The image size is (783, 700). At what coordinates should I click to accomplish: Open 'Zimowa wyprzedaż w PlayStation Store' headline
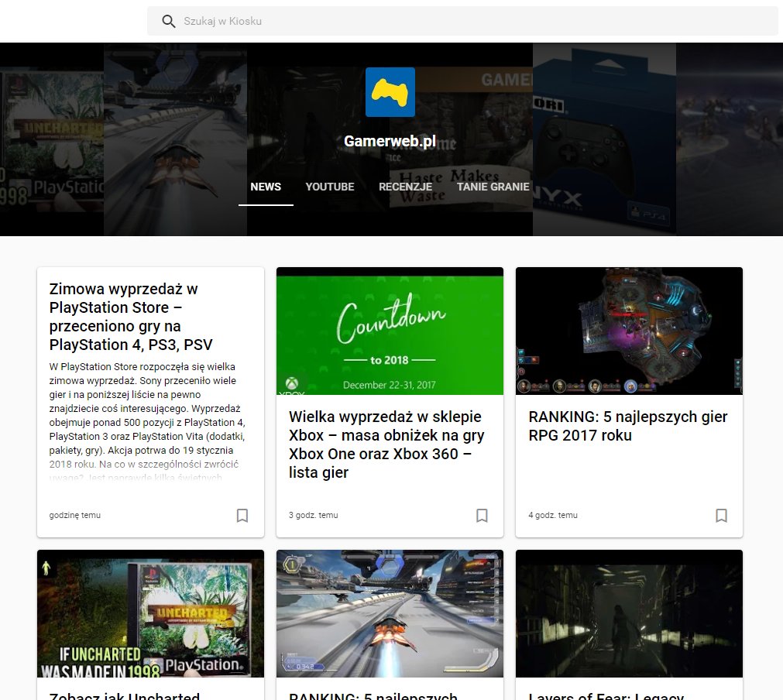click(131, 317)
